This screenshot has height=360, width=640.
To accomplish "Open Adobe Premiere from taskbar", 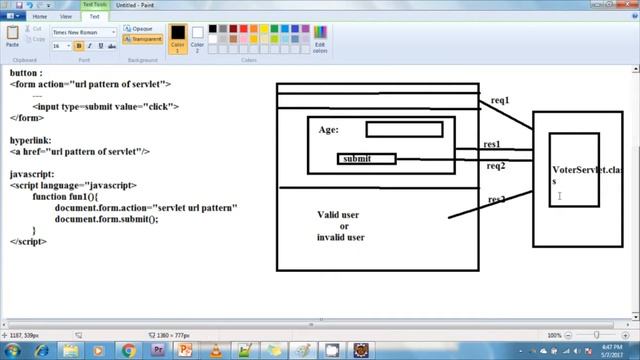I will pyautogui.click(x=158, y=351).
